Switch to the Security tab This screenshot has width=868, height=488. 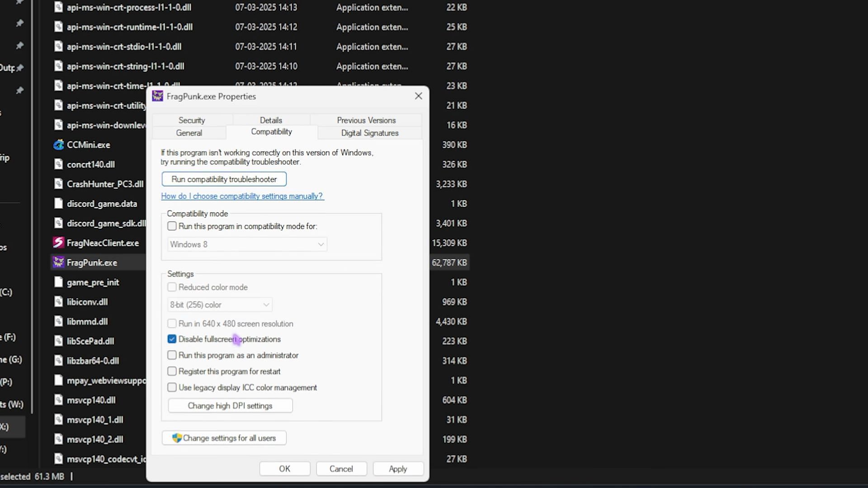pos(192,120)
